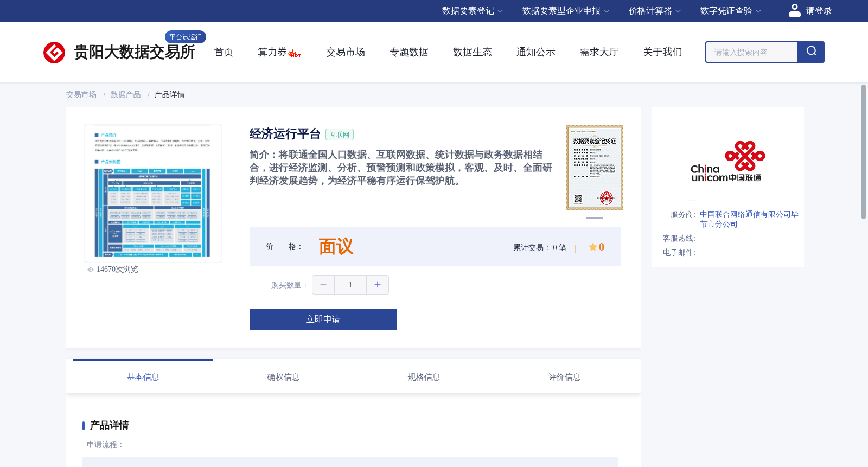Click the 产品详情 section heading
The image size is (868, 467).
[109, 425]
